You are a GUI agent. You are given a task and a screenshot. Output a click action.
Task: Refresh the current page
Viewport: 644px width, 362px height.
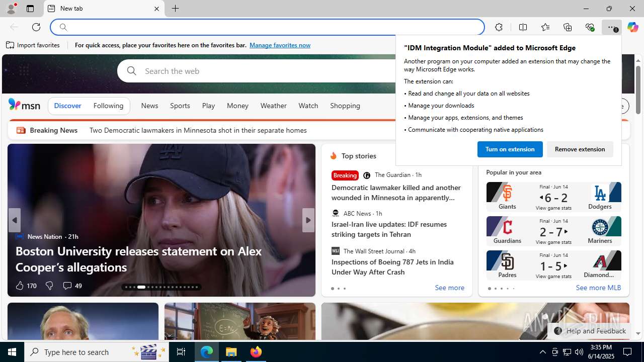tap(36, 27)
